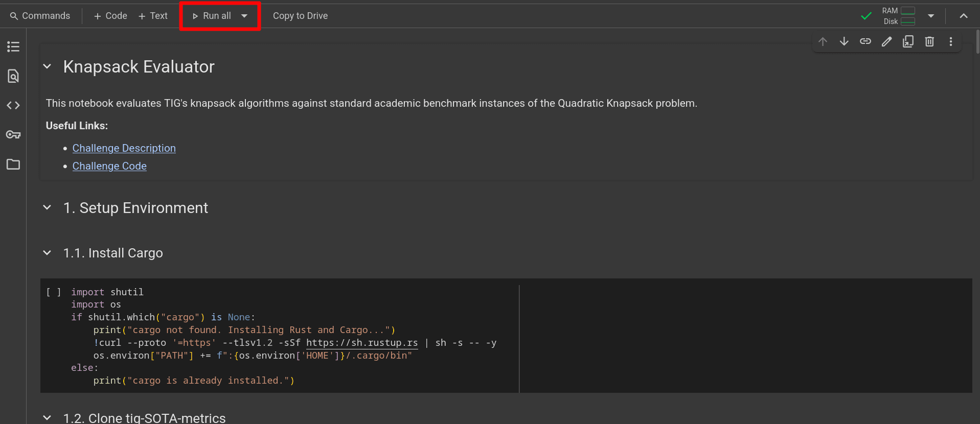980x424 pixels.
Task: Open more cell actions menu
Action: pos(951,41)
